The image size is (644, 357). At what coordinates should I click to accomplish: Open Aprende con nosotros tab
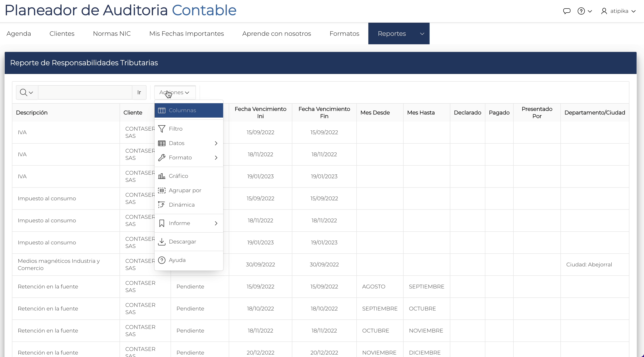coord(277,33)
